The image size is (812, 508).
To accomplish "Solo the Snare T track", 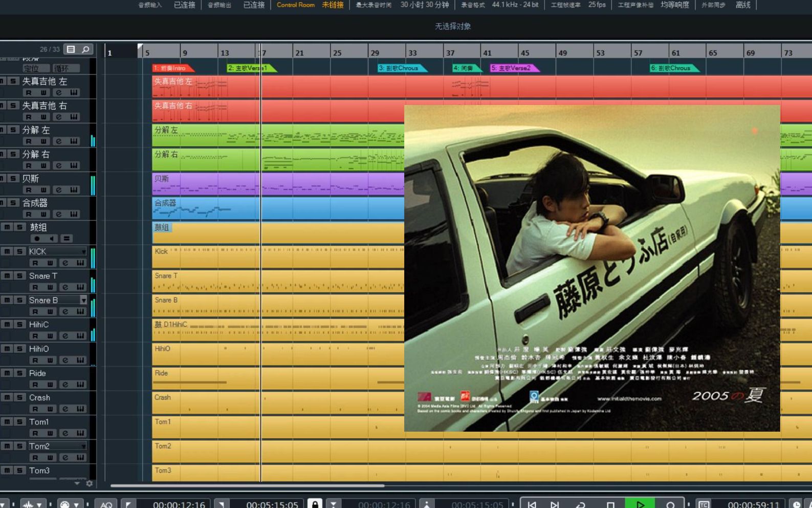I will click(x=19, y=276).
